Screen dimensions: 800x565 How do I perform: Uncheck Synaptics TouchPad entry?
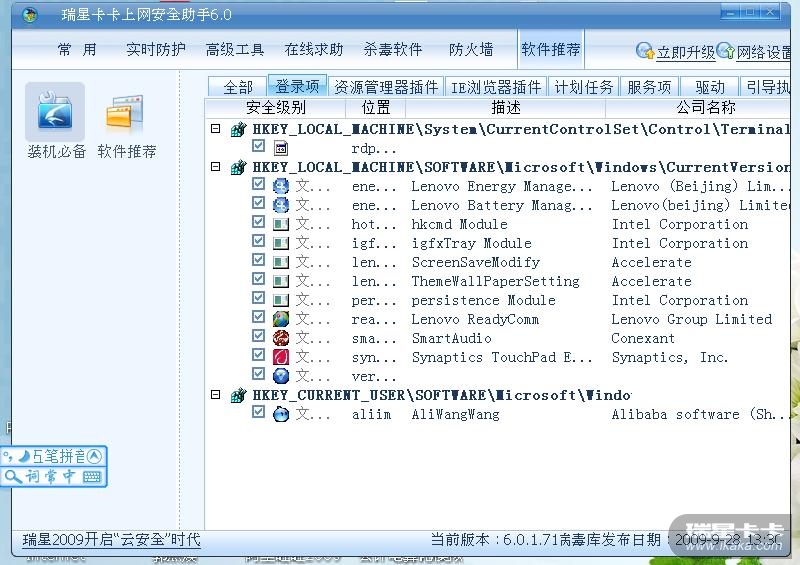(x=259, y=354)
